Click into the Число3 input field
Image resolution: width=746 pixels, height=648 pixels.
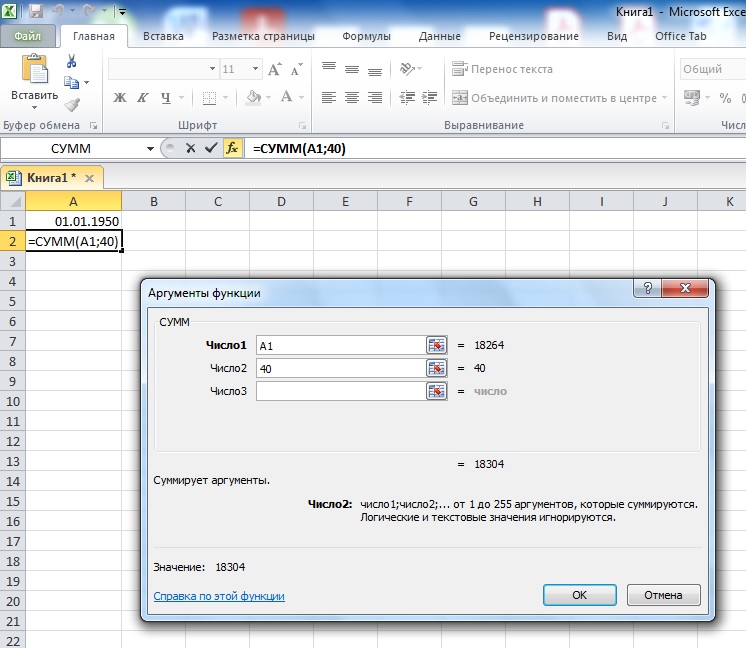340,391
